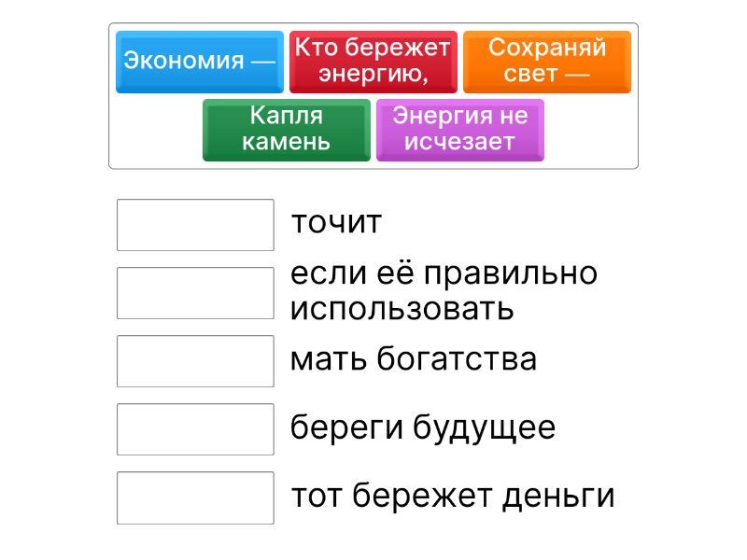Pick up the orange tile in the top row
This screenshot has width=747, height=560.
click(546, 62)
